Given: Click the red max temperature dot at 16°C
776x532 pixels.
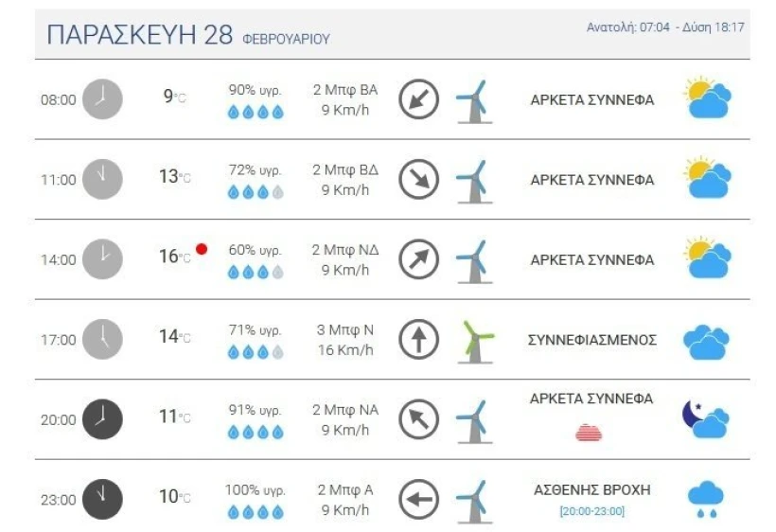Looking at the screenshot, I should [x=202, y=249].
